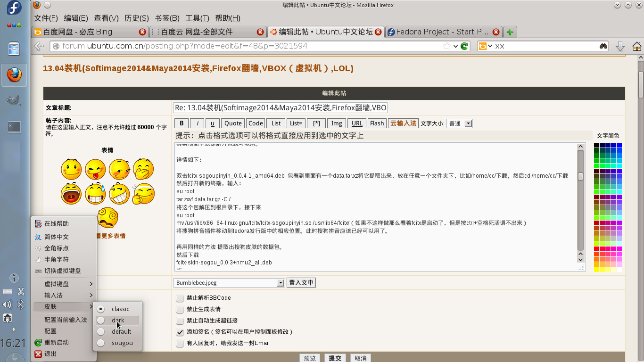Image resolution: width=644 pixels, height=362 pixels.
Task: Click the 置入文中 button
Action: 301,283
